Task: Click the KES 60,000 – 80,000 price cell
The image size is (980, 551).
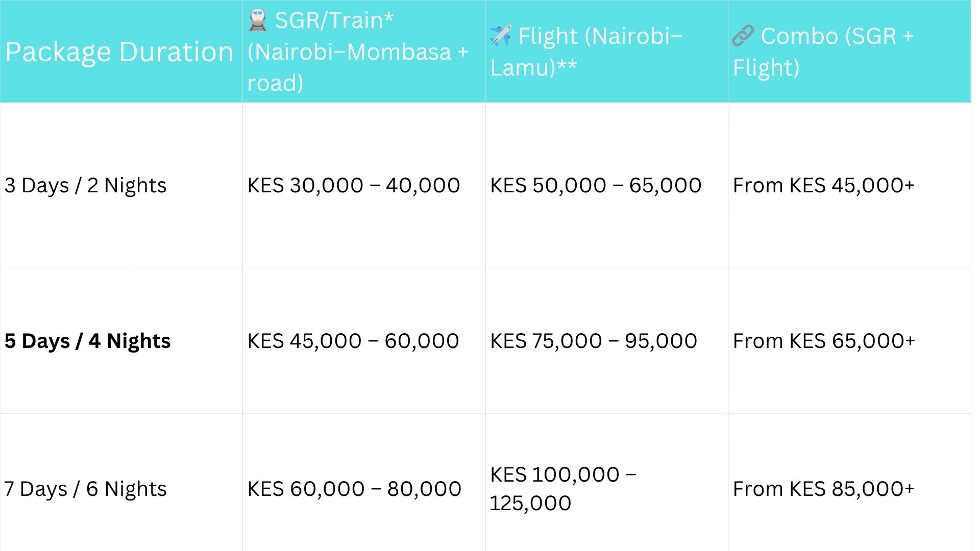Action: pyautogui.click(x=354, y=489)
